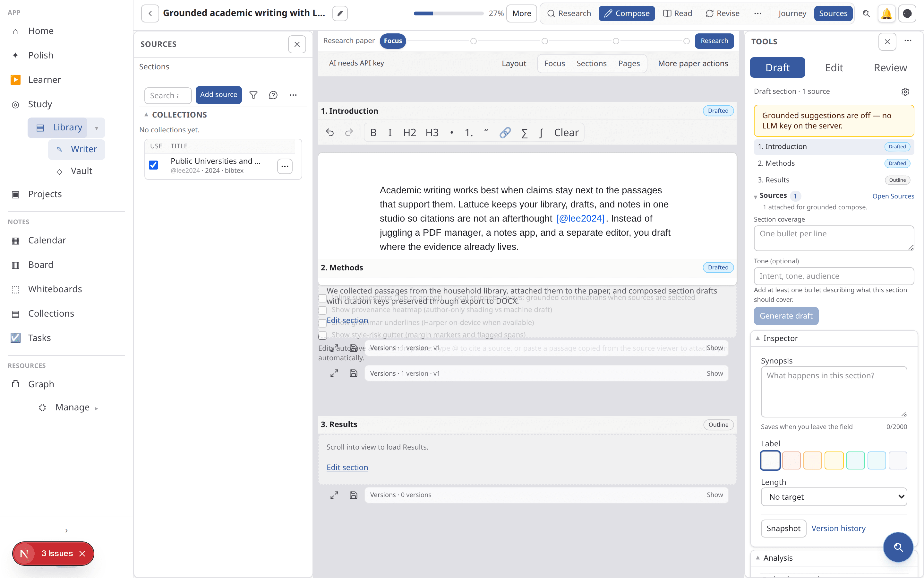This screenshot has height=578, width=924.
Task: Apply italic formatting
Action: pyautogui.click(x=390, y=133)
